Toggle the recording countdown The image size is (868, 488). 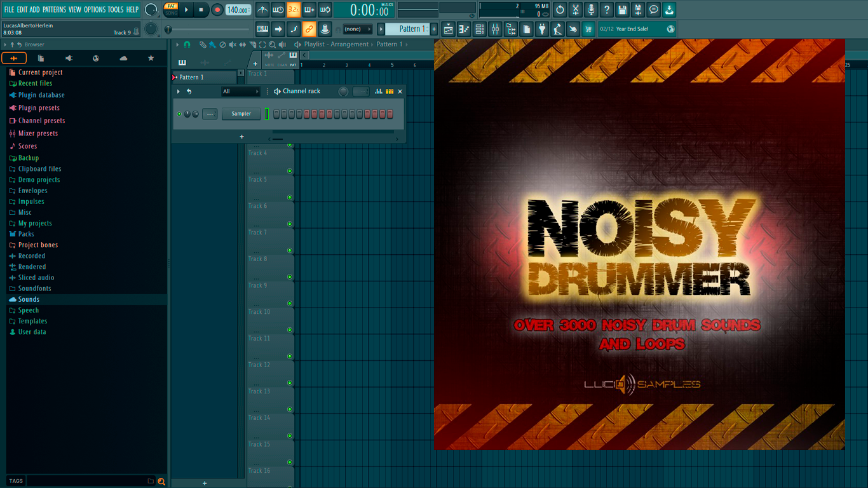(x=294, y=10)
